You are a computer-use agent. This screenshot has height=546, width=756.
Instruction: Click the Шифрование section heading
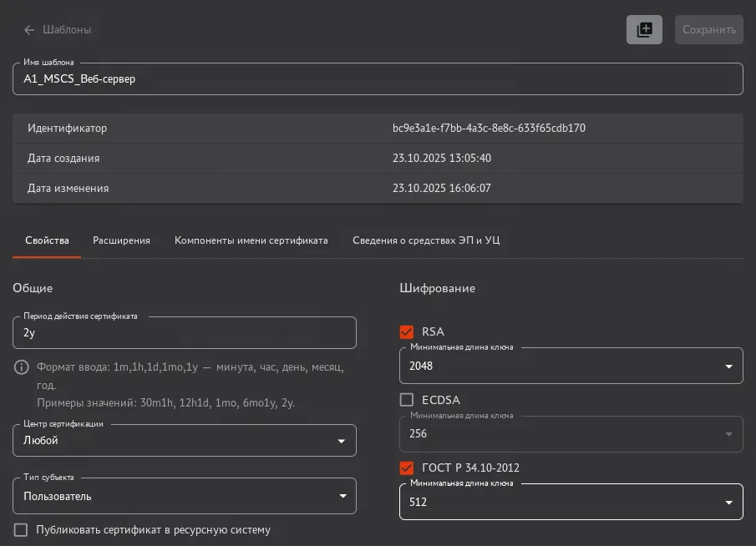click(x=437, y=288)
